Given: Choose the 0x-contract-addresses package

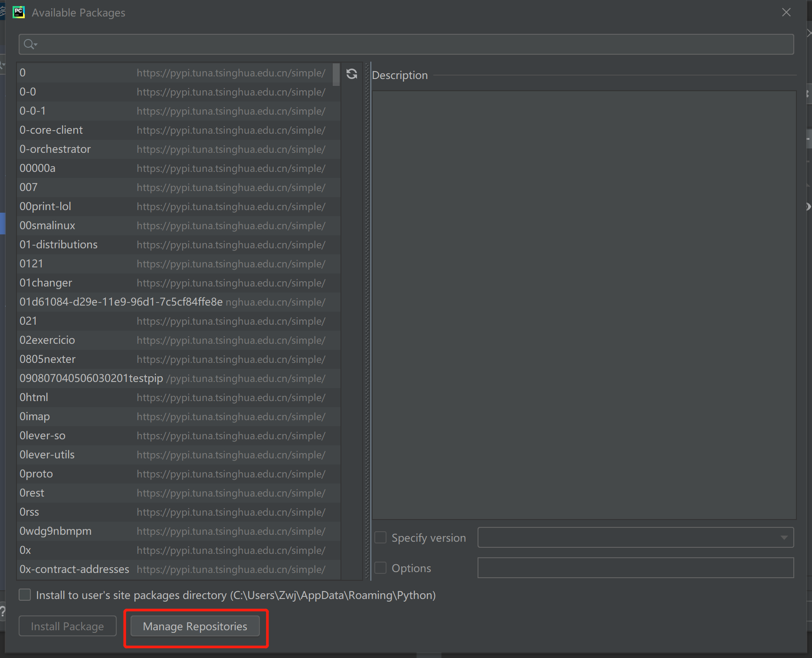Looking at the screenshot, I should click(x=179, y=569).
